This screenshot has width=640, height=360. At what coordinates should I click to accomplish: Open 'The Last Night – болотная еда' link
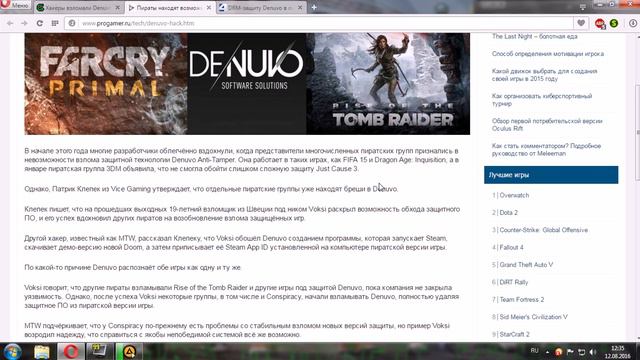click(534, 36)
